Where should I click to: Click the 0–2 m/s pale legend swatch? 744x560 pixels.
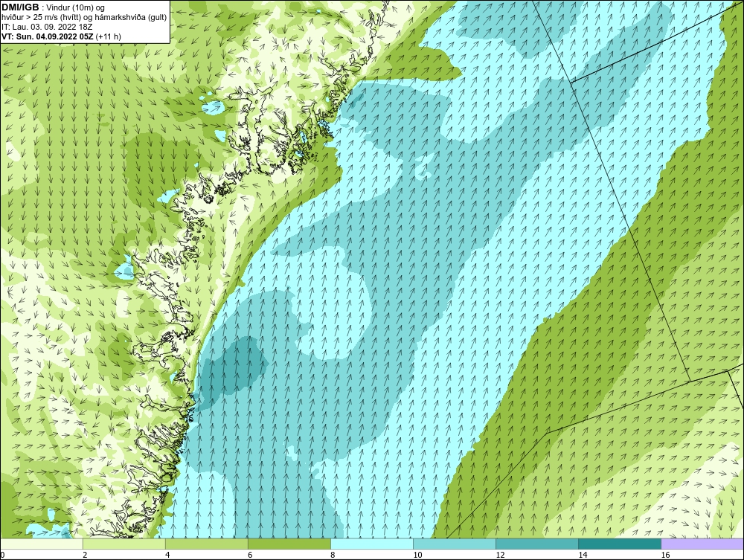pos(42,544)
